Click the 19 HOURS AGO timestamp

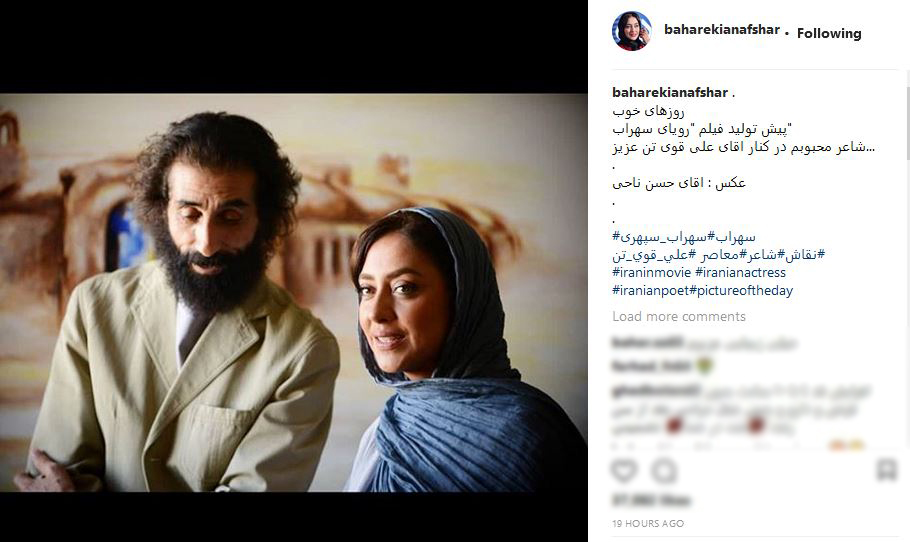coord(648,523)
